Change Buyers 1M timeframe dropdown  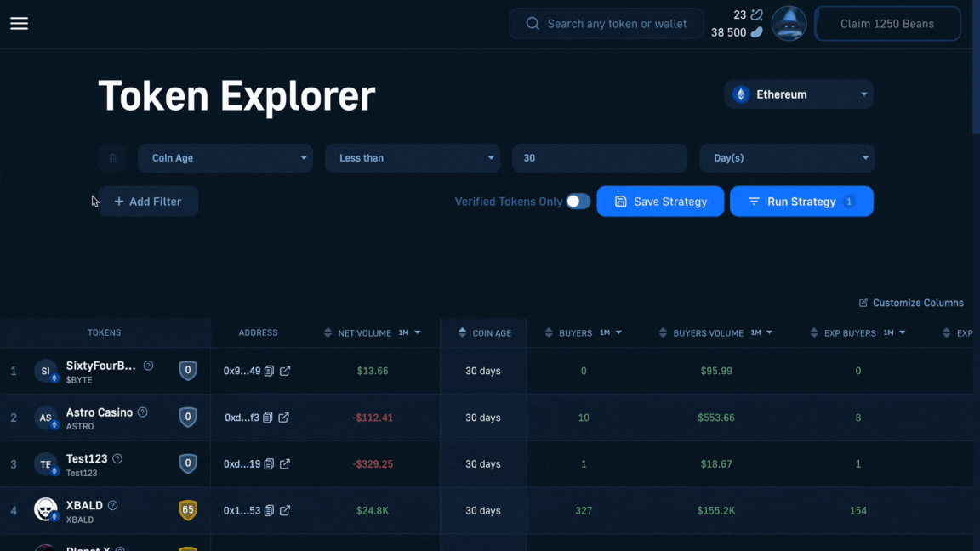611,333
